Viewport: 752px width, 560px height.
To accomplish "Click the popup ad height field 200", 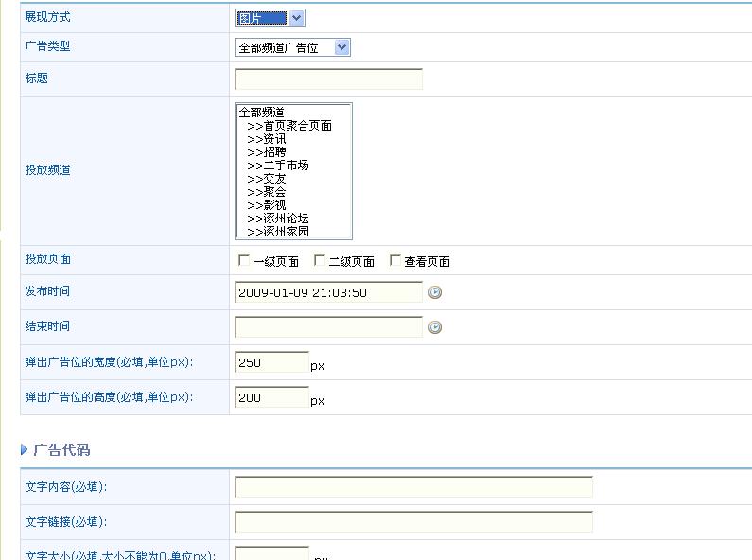I will click(x=271, y=397).
